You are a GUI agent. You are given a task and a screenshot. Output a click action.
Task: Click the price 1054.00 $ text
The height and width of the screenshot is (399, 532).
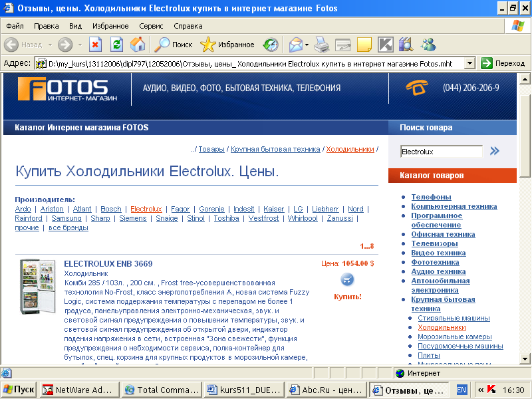click(x=358, y=263)
